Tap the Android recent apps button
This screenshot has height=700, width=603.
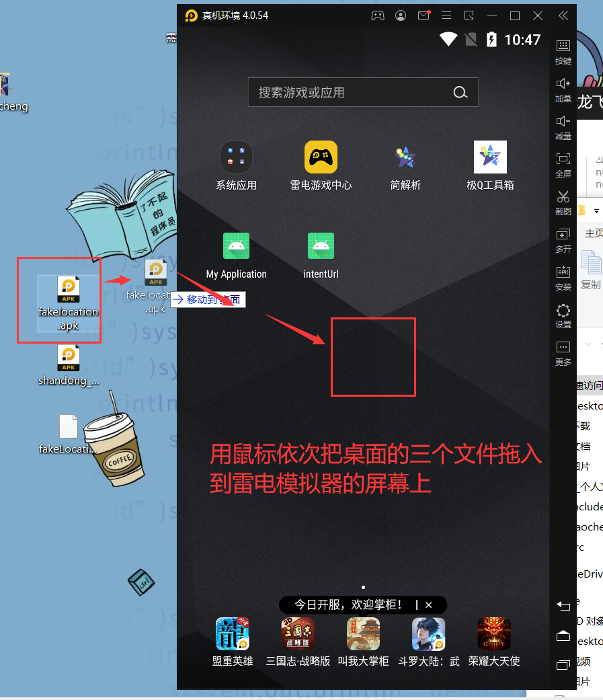tap(563, 665)
